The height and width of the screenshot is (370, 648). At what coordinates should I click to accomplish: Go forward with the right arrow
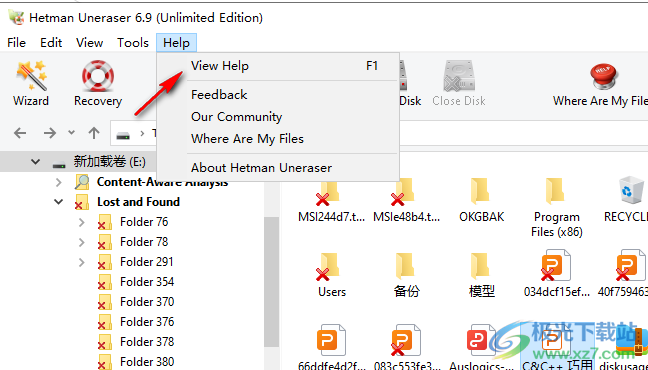(x=50, y=133)
